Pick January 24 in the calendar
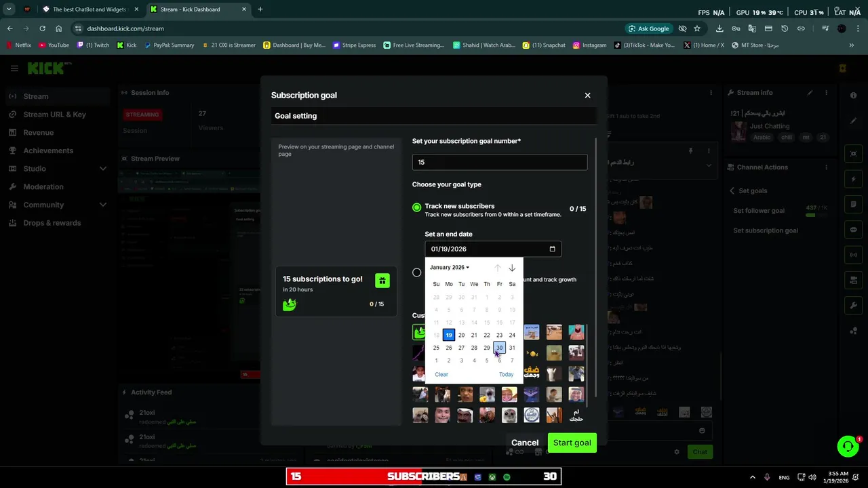The image size is (868, 488). pyautogui.click(x=512, y=335)
